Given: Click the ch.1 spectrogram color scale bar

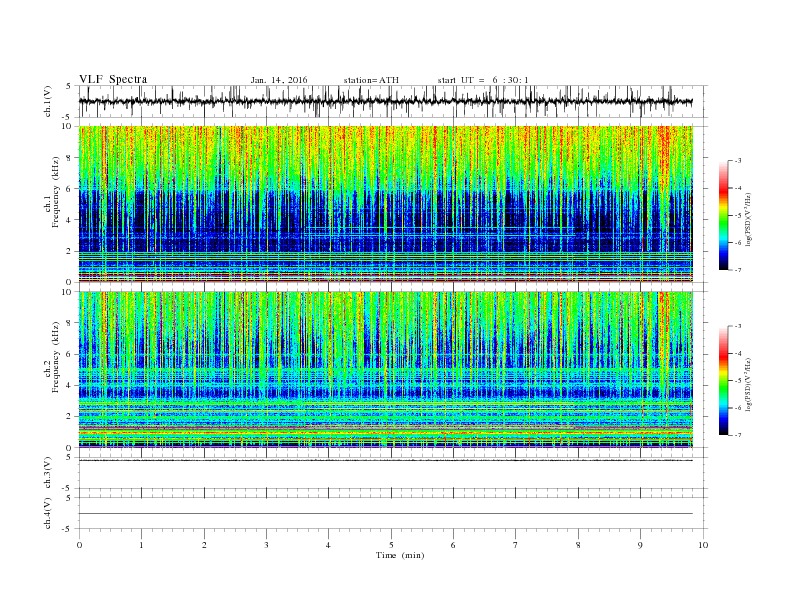Looking at the screenshot, I should pos(723,215).
